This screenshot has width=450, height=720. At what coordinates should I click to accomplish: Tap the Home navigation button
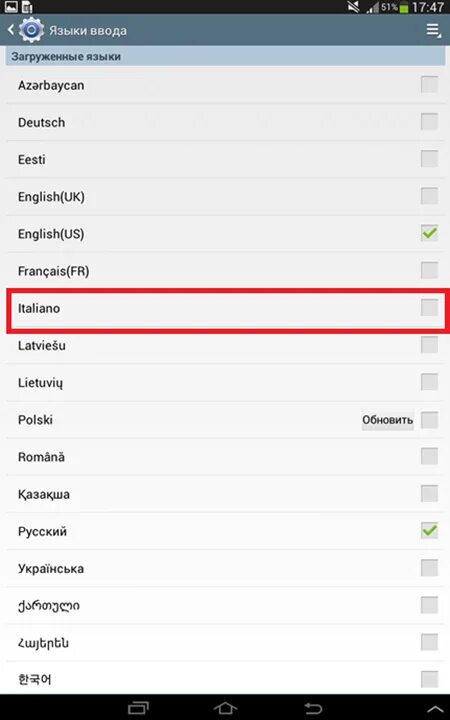tap(225, 708)
